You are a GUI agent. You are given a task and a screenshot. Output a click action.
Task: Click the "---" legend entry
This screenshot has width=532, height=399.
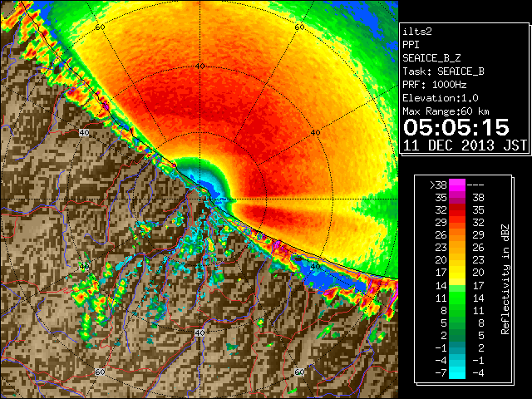(475, 185)
